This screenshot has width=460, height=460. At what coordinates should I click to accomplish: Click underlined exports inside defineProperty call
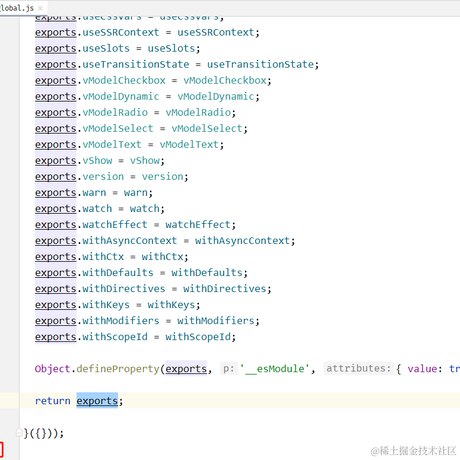coord(186,369)
